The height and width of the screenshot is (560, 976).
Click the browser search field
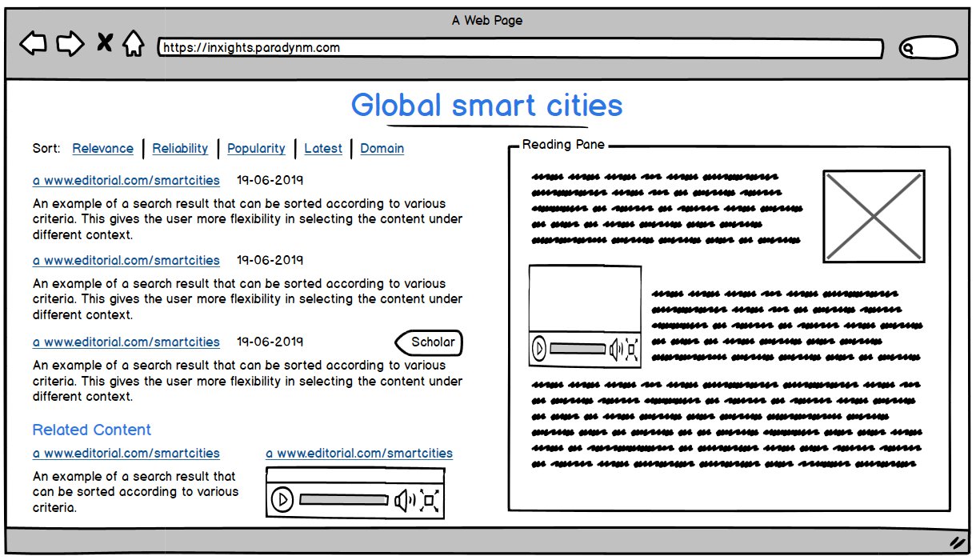coord(928,49)
